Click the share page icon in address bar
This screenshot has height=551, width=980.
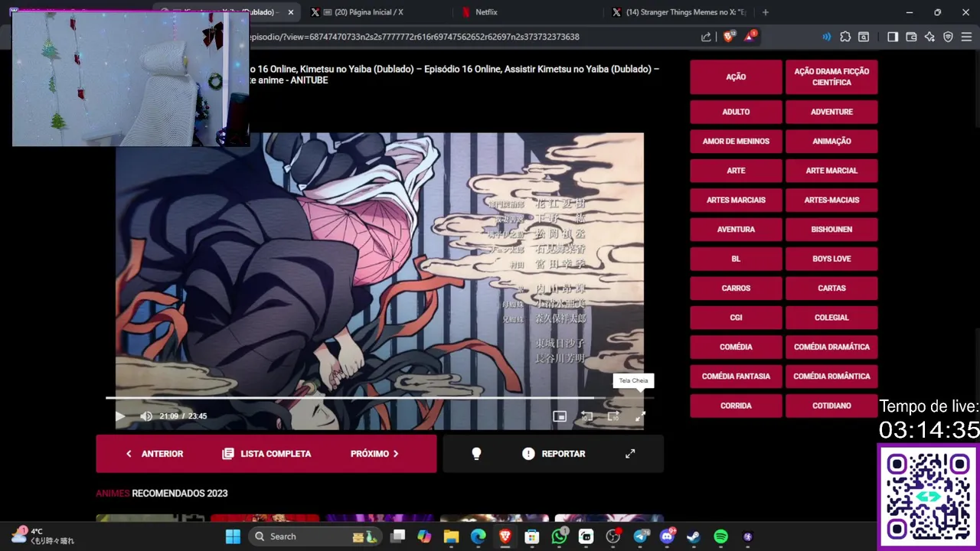pos(706,37)
